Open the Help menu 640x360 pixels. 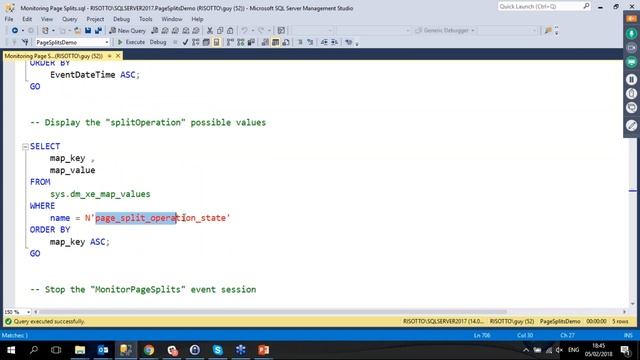coord(197,19)
